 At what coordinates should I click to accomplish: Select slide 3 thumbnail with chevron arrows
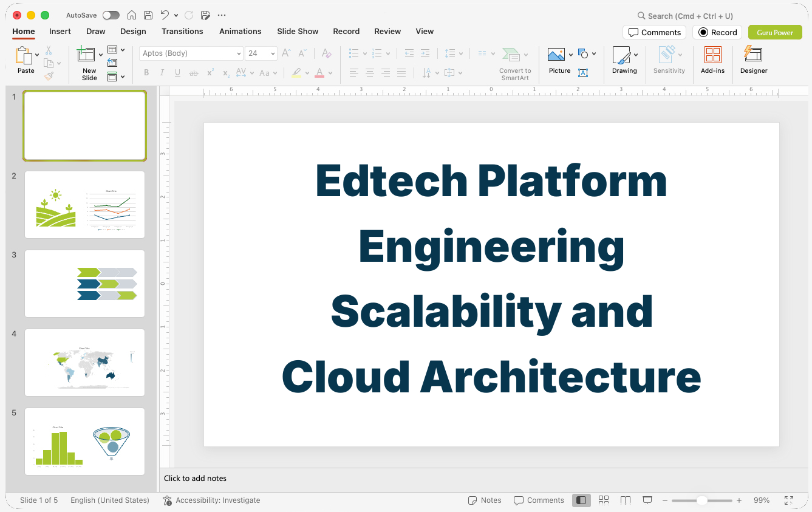coord(84,284)
